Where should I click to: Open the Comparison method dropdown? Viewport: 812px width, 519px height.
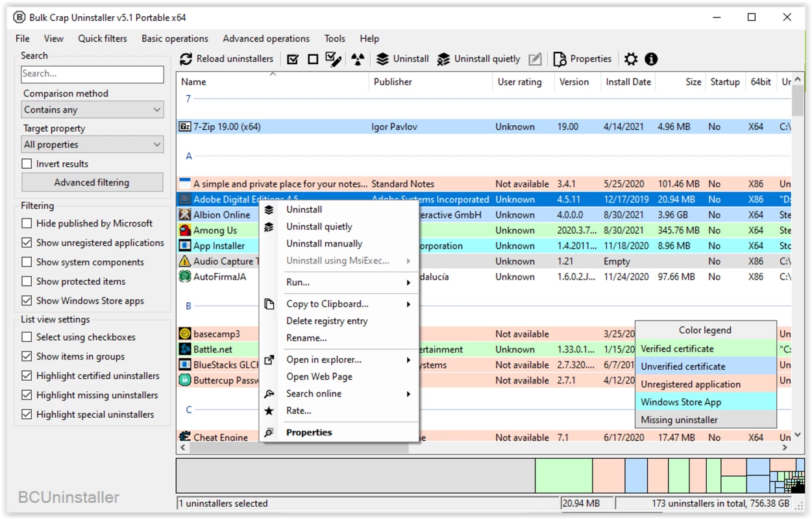[92, 110]
